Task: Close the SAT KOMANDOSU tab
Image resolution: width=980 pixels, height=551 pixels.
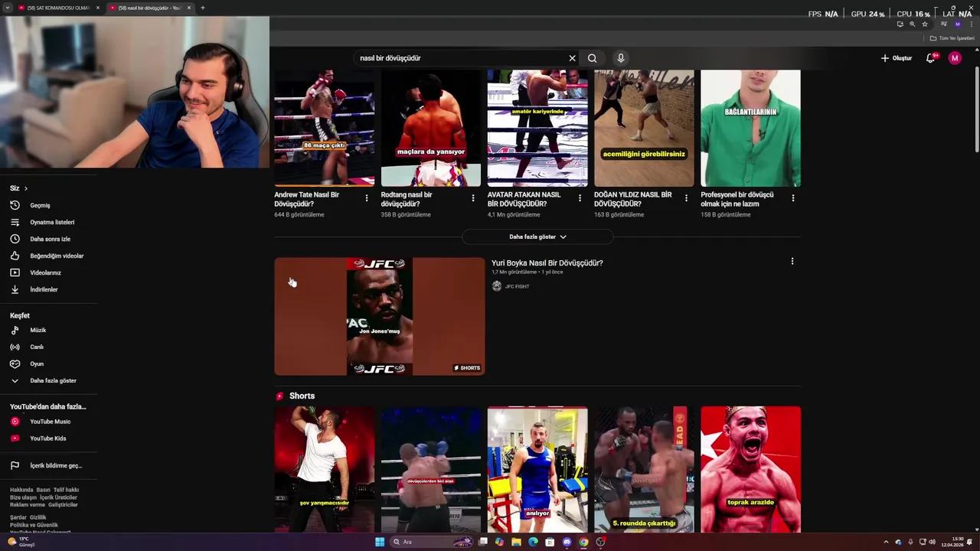Action: click(97, 8)
